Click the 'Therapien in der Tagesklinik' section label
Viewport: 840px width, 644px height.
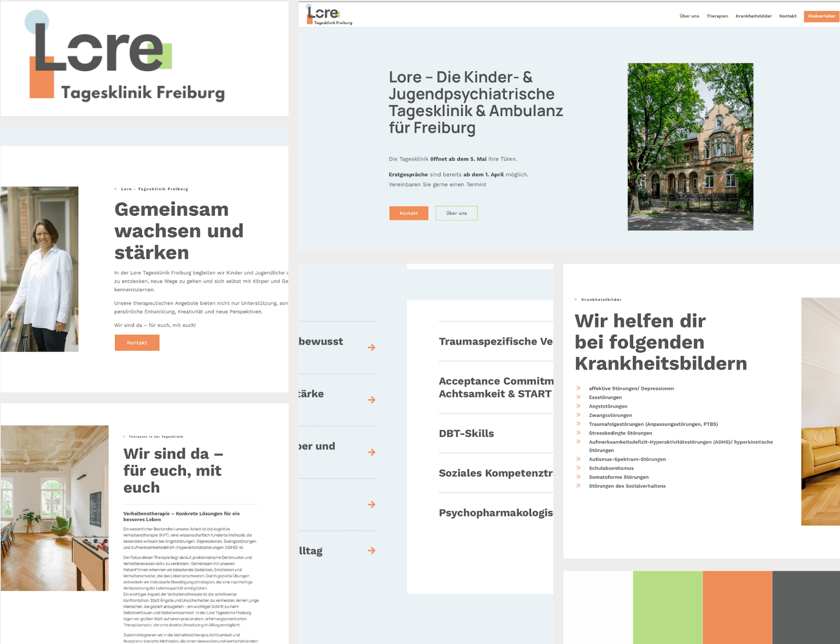pyautogui.click(x=156, y=437)
